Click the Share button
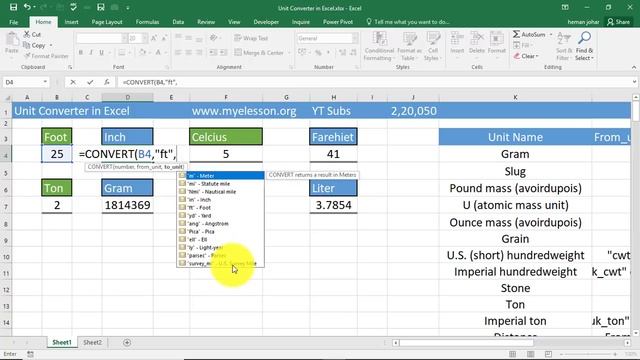The height and width of the screenshot is (360, 640). (x=618, y=22)
